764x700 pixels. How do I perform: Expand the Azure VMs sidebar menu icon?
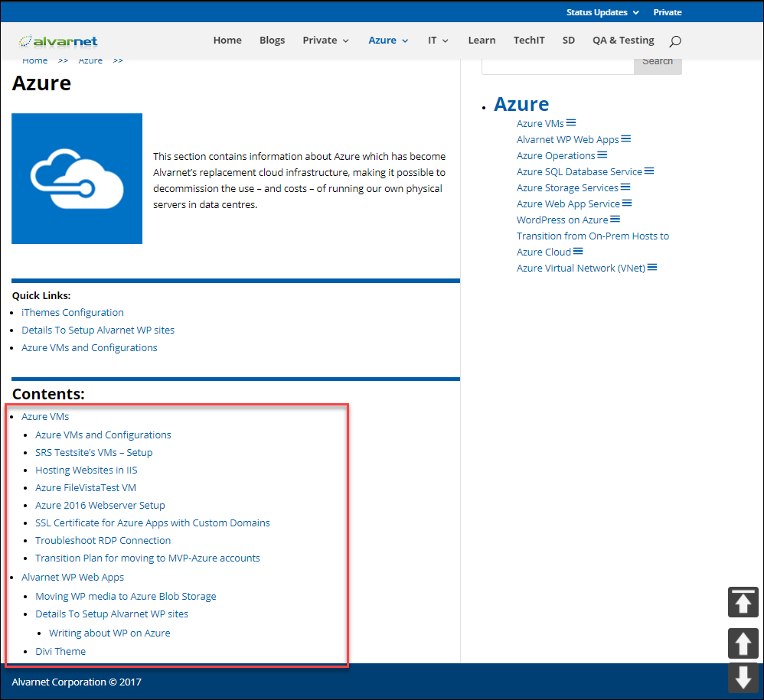click(x=571, y=122)
